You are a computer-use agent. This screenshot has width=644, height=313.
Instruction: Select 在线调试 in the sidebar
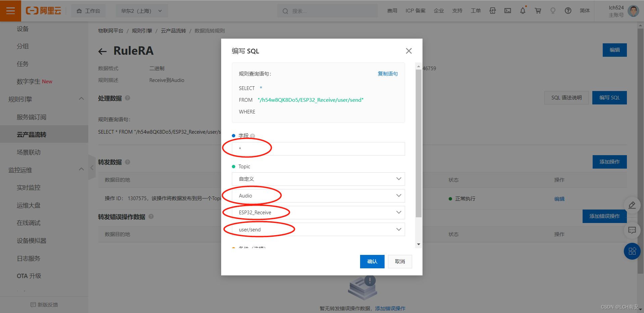(x=29, y=223)
